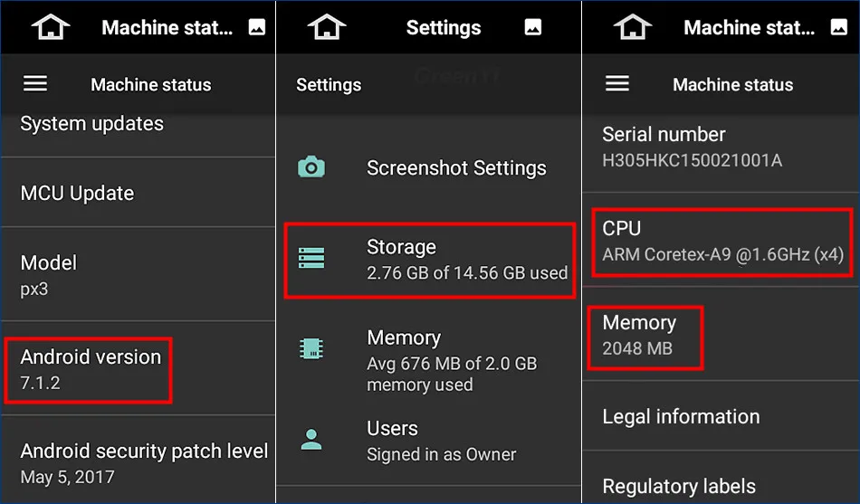Image resolution: width=860 pixels, height=504 pixels.
Task: Tap the storage bars icon
Action: pos(311,258)
